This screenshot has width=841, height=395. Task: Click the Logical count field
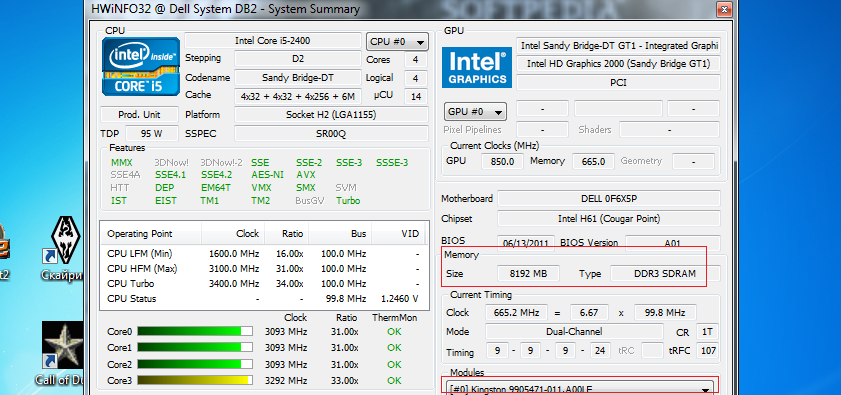click(416, 78)
